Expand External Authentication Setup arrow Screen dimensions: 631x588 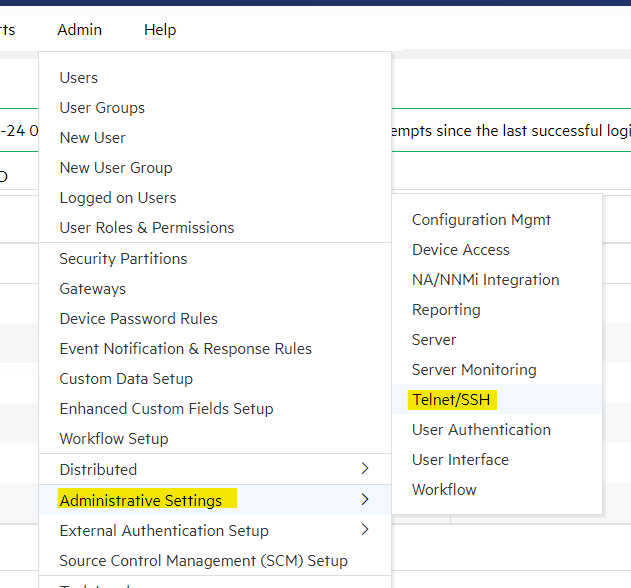click(x=365, y=530)
